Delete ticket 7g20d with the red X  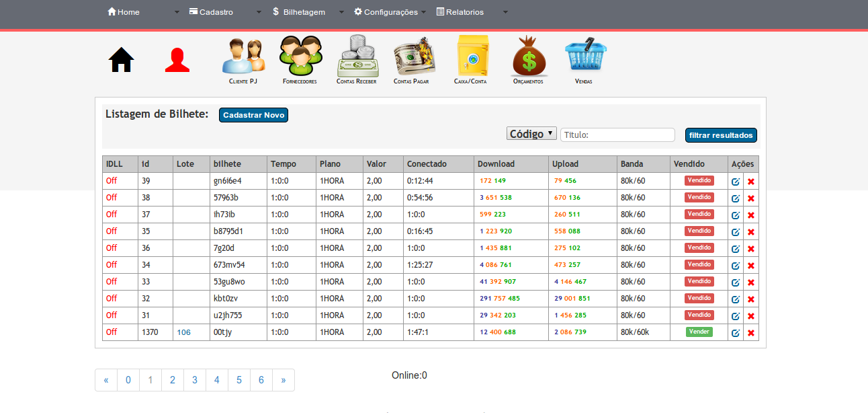click(751, 249)
